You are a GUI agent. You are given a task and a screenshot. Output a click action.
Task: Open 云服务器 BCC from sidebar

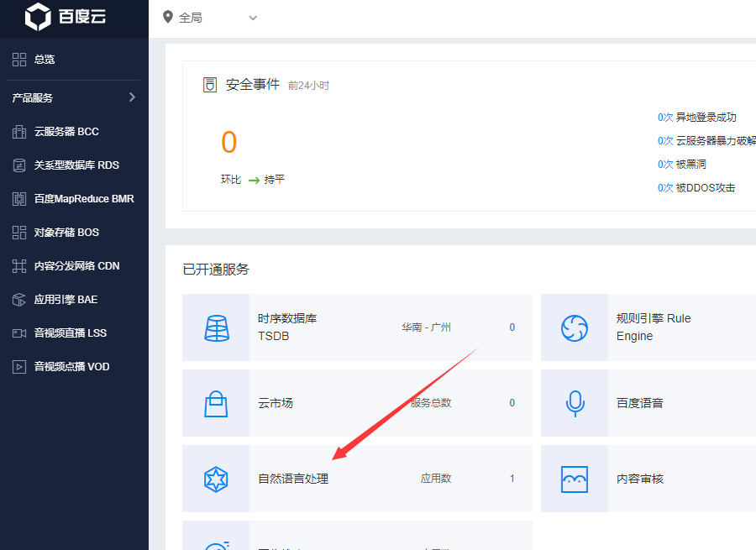pos(66,132)
